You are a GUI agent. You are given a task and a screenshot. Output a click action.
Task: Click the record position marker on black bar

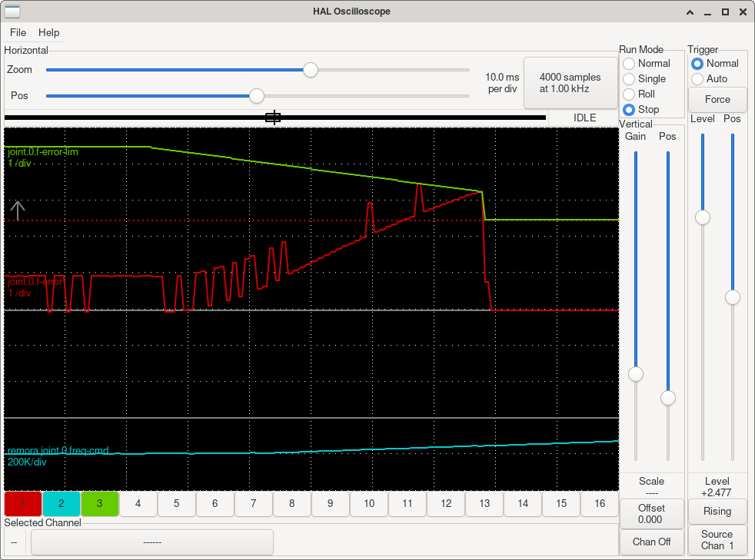(x=274, y=118)
